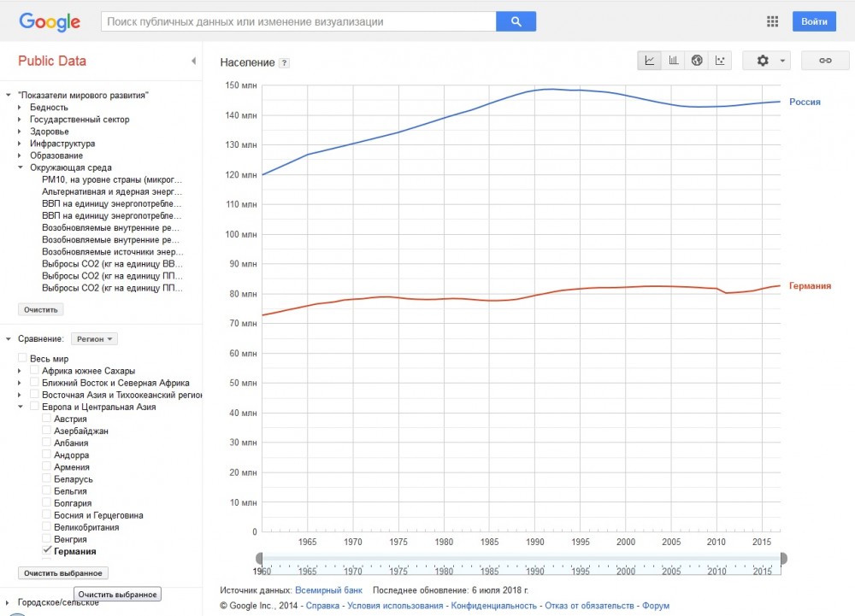Image resolution: width=855 pixels, height=616 pixels.
Task: Switch to bar chart view
Action: point(674,61)
